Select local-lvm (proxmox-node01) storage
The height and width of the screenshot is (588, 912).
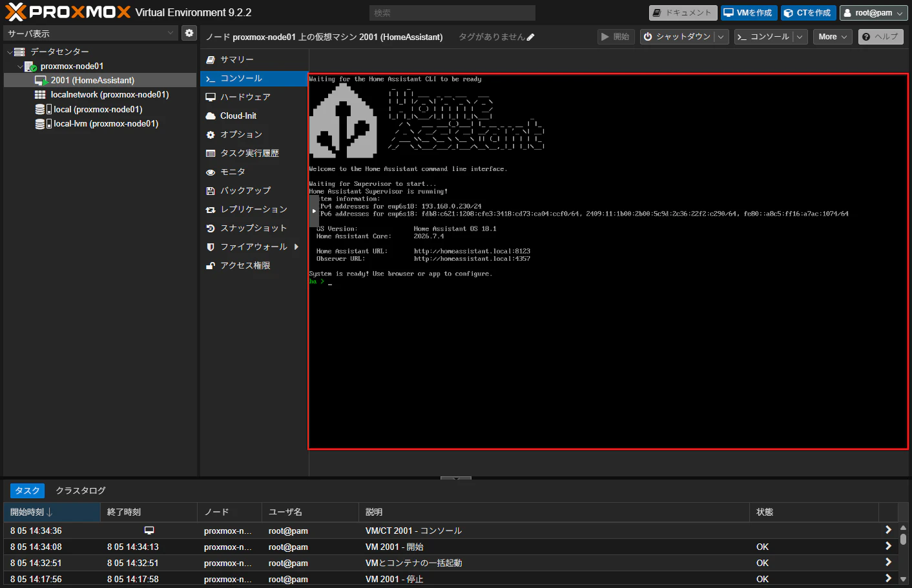pyautogui.click(x=100, y=123)
